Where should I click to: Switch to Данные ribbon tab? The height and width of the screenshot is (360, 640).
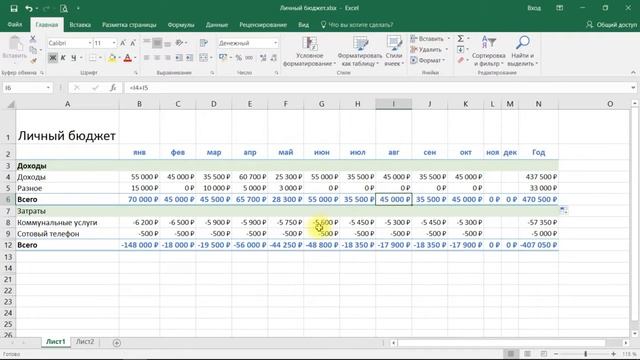click(217, 25)
